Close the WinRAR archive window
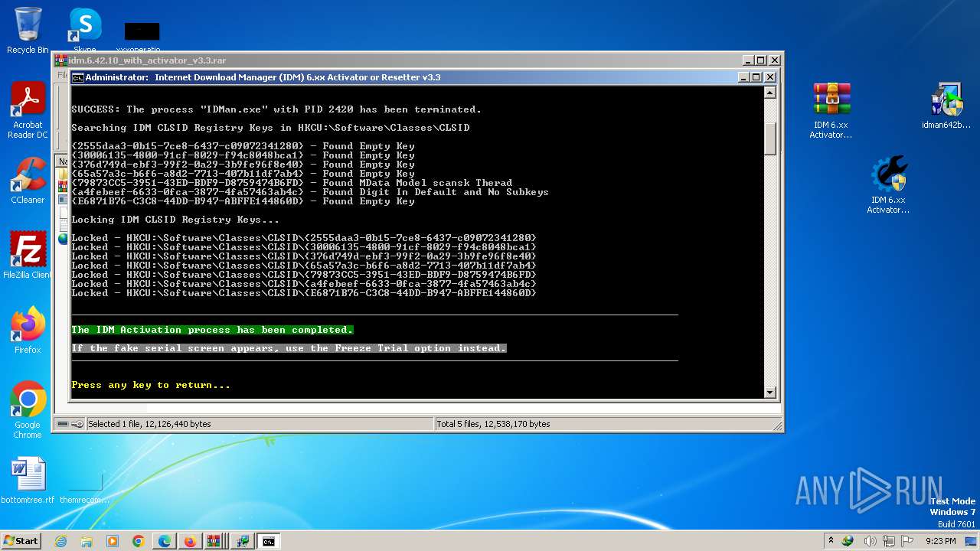The image size is (980, 551). [775, 60]
